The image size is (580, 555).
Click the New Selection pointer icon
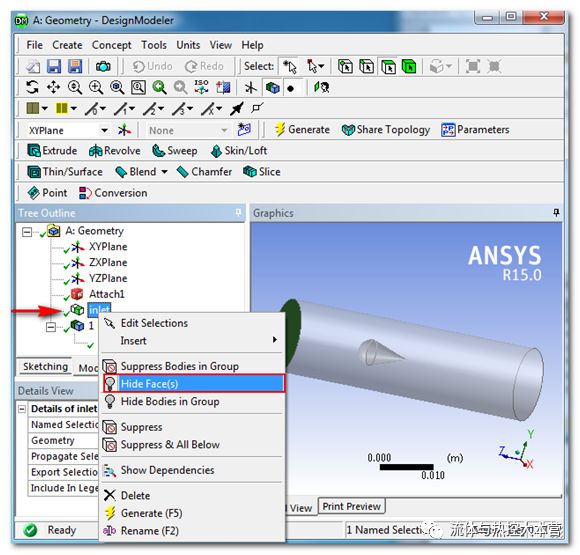tap(290, 67)
